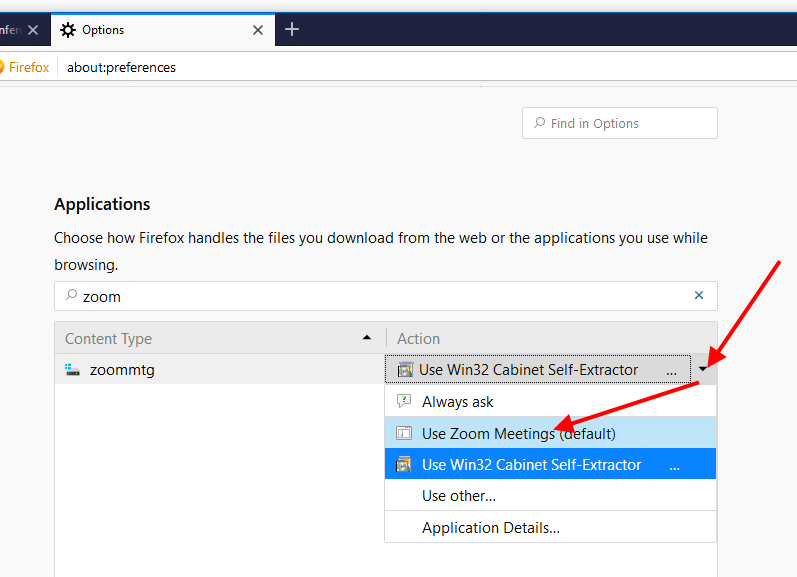Choose Always ask from the dropdown list
The width and height of the screenshot is (797, 577).
(x=458, y=401)
